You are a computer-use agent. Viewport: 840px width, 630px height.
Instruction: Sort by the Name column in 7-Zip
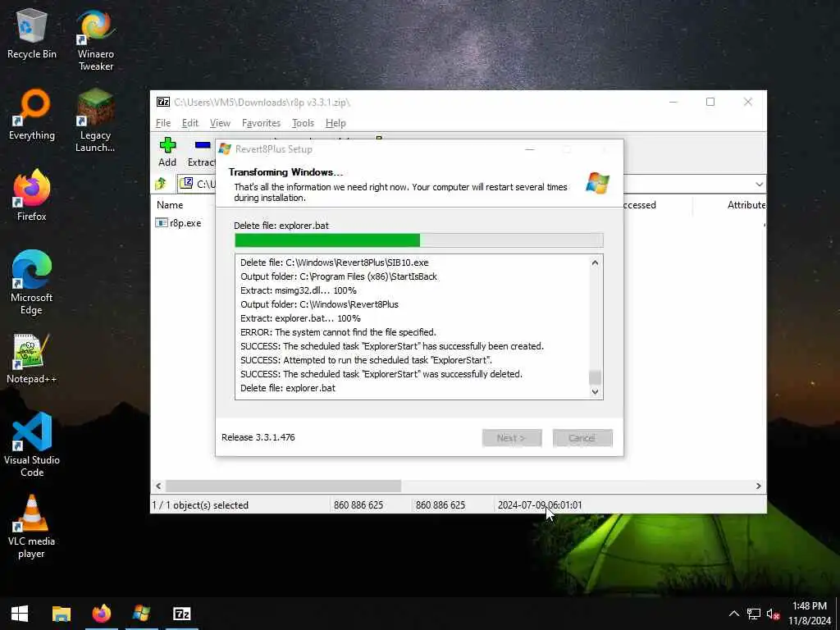(x=170, y=204)
